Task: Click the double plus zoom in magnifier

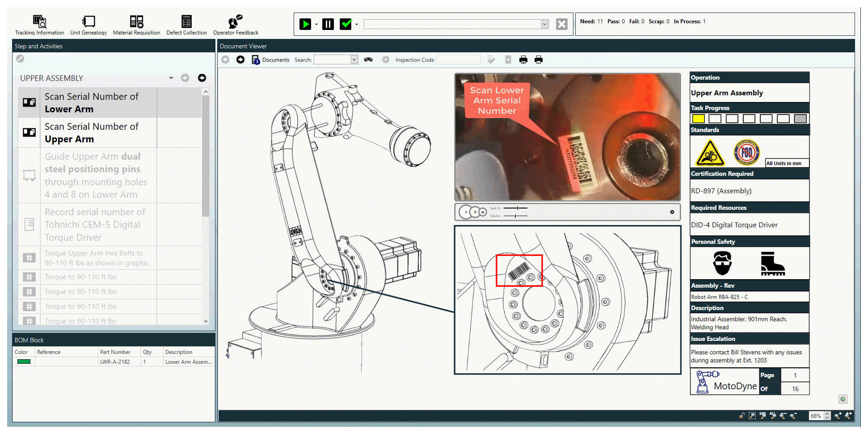Action: point(848,416)
